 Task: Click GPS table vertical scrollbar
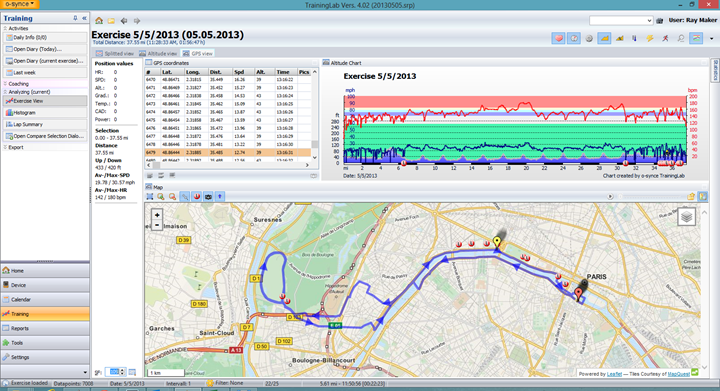tap(315, 116)
